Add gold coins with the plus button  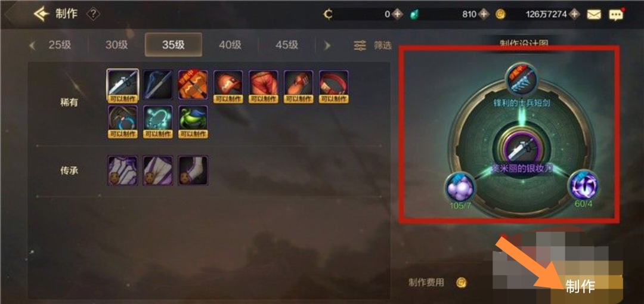(574, 14)
